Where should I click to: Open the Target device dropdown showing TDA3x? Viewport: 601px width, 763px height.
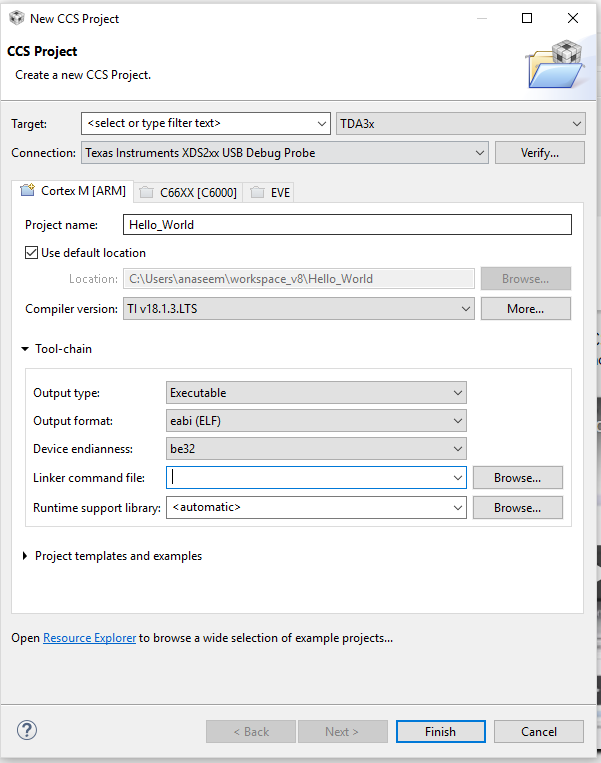click(461, 123)
